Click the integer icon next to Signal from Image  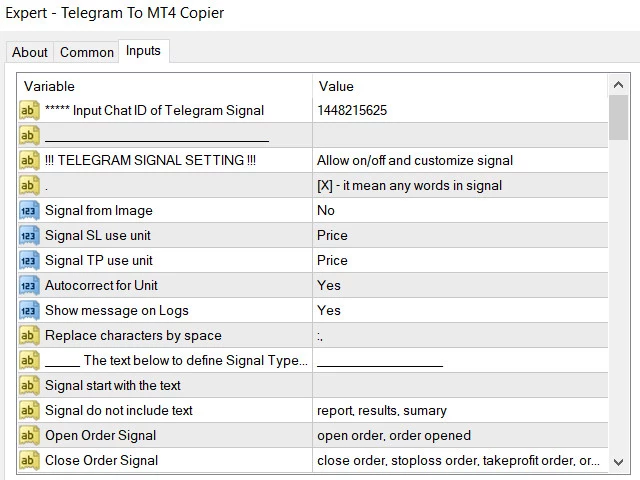[29, 210]
